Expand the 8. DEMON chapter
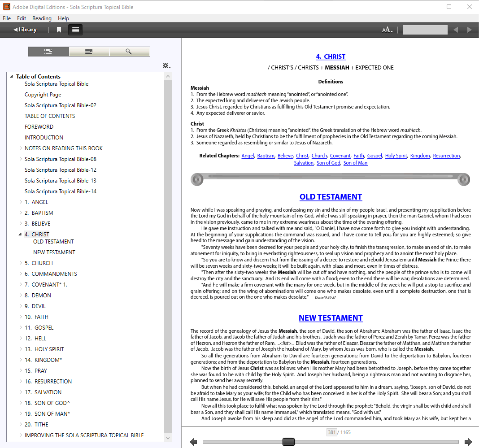The width and height of the screenshot is (479, 448). point(21,295)
